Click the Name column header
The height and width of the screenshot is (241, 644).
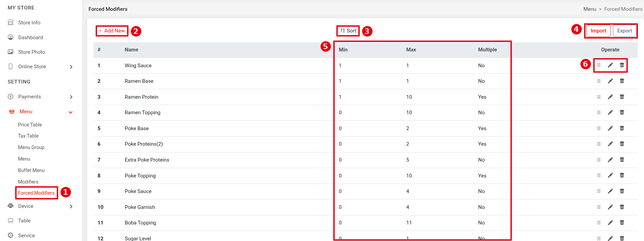pos(132,50)
